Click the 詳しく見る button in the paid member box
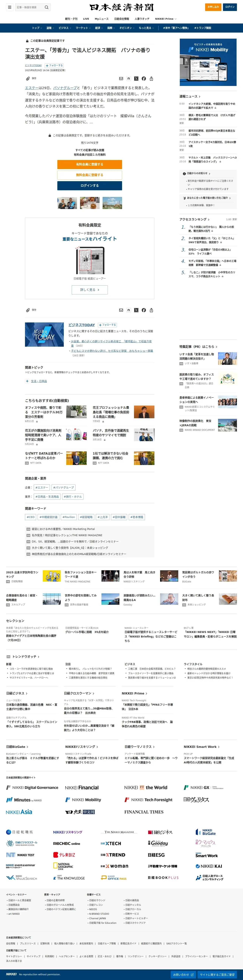This screenshot has height=980, width=243. point(90,290)
